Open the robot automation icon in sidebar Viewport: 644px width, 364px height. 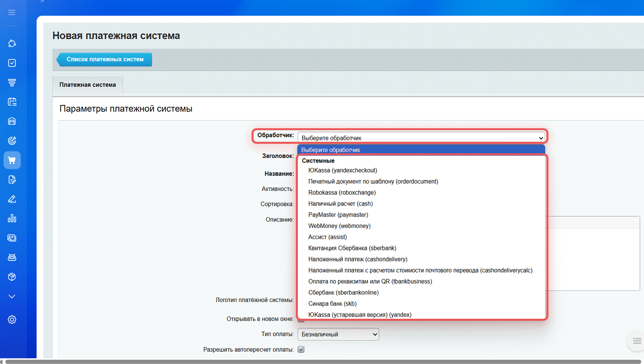[x=12, y=257]
